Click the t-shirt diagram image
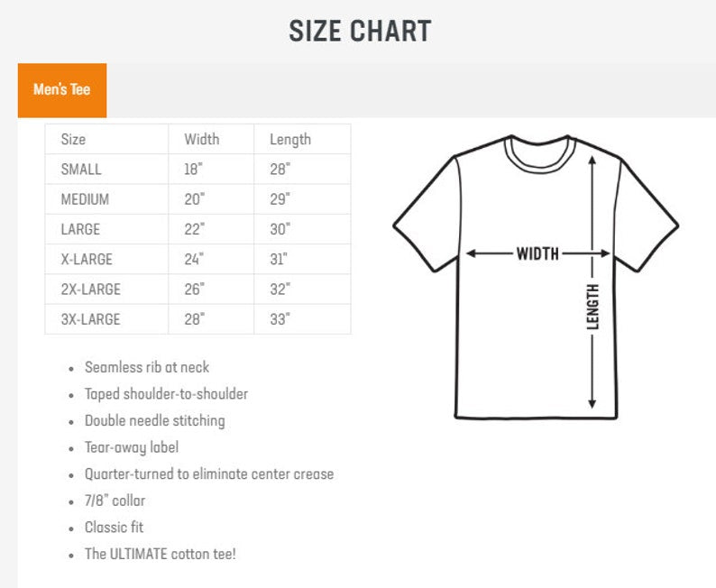 tap(536, 277)
